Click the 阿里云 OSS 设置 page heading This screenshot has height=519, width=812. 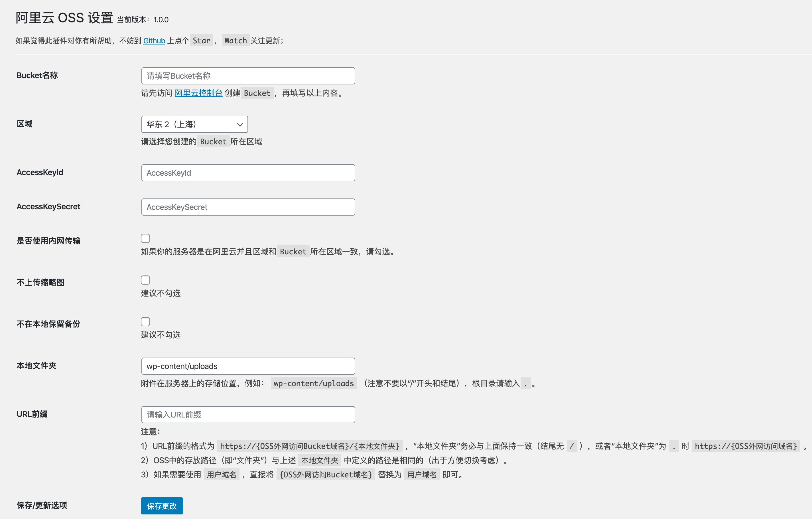[x=64, y=18]
